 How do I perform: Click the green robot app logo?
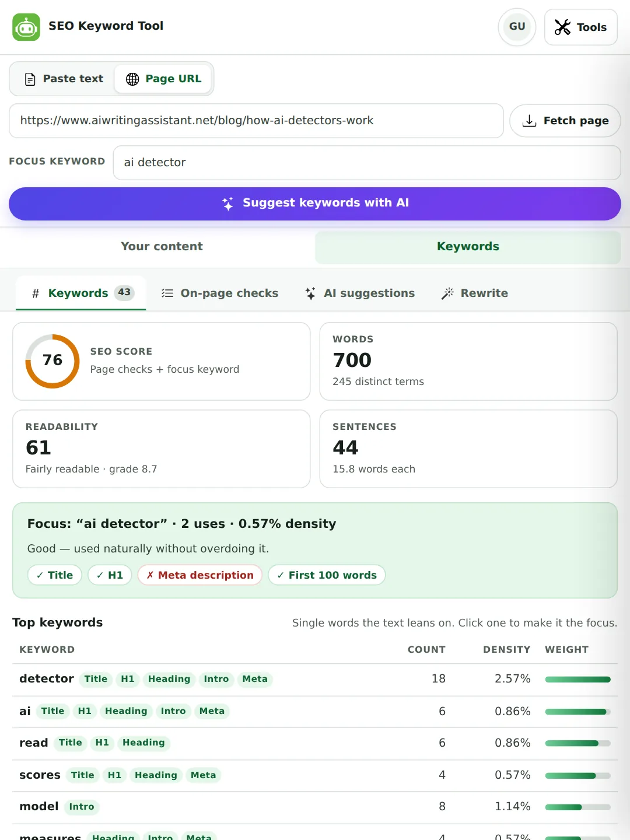[26, 27]
